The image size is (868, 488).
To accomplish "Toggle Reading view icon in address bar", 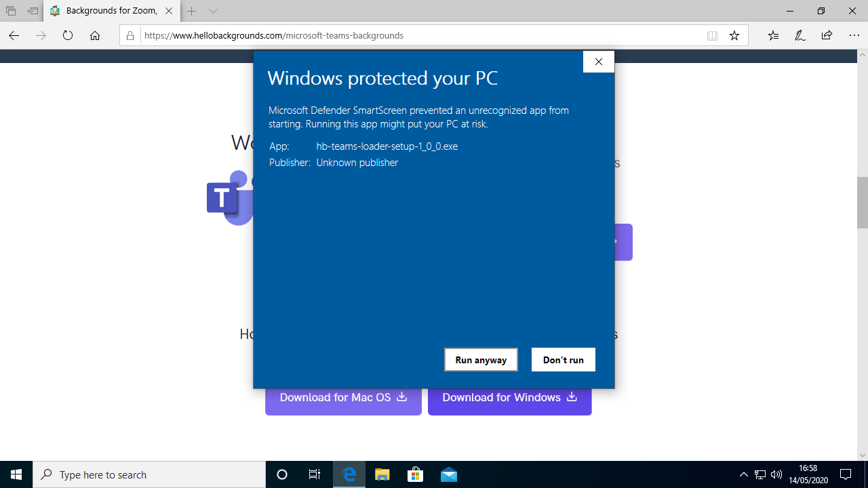I will point(712,36).
